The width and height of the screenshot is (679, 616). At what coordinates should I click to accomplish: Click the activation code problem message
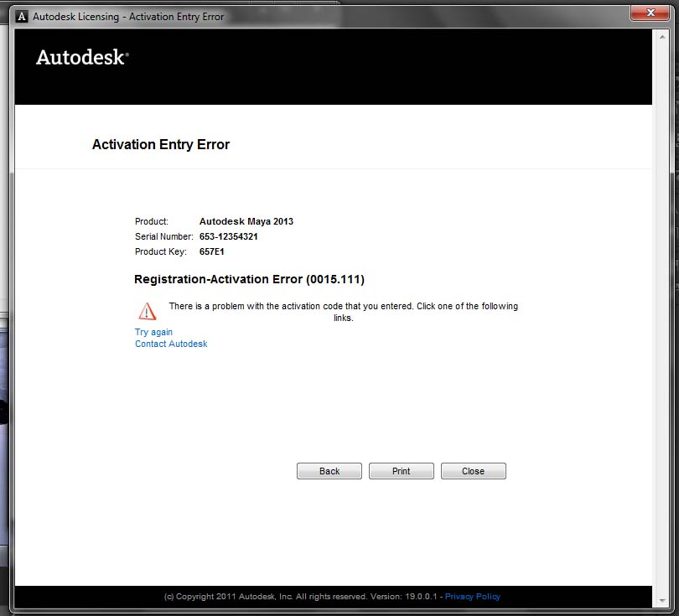[x=344, y=312]
